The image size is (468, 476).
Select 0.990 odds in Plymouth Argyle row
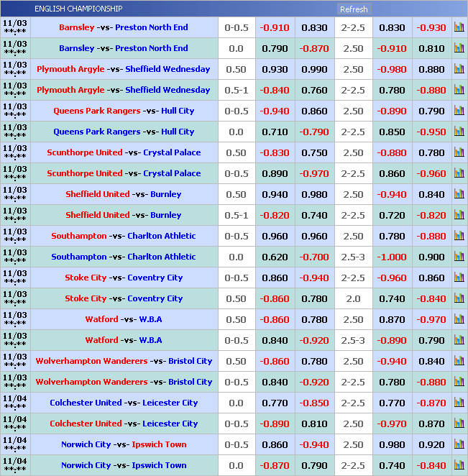(314, 70)
